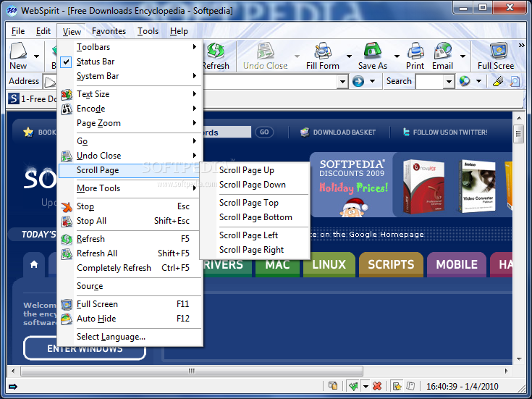Open the Help menu
The width and height of the screenshot is (532, 399).
pos(179,31)
